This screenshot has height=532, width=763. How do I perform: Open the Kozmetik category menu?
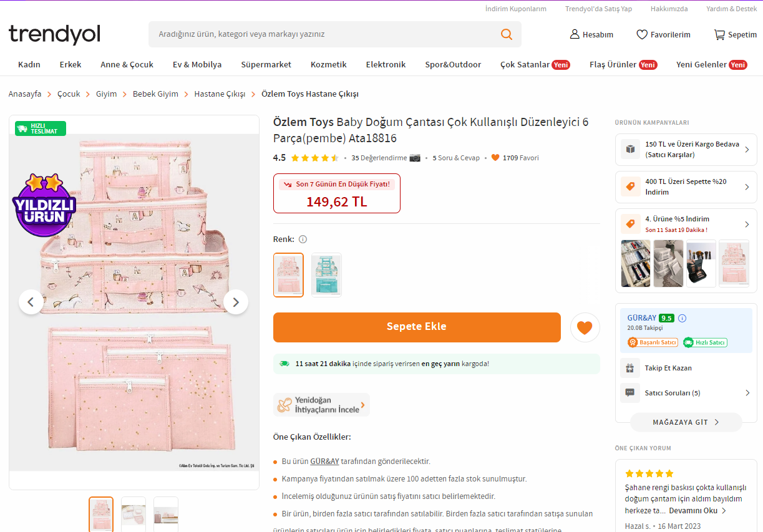[328, 64]
